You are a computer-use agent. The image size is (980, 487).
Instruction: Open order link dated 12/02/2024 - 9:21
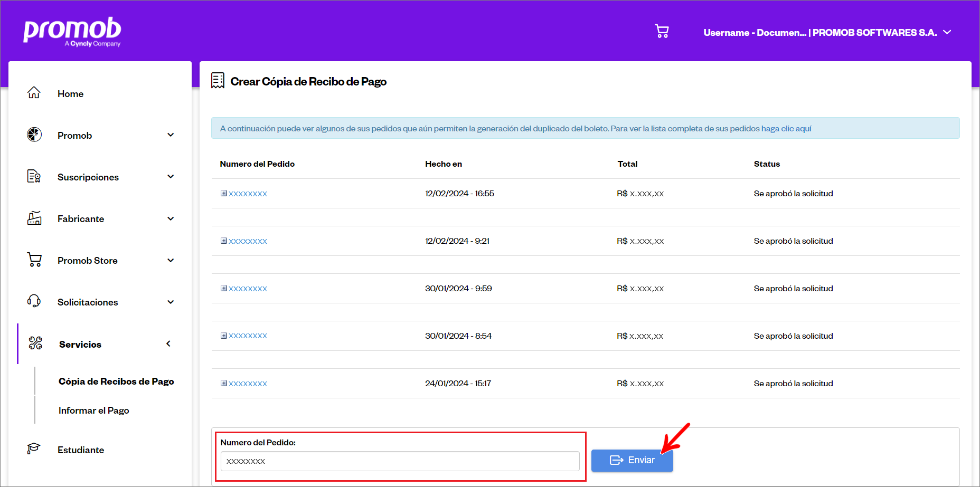(x=248, y=241)
